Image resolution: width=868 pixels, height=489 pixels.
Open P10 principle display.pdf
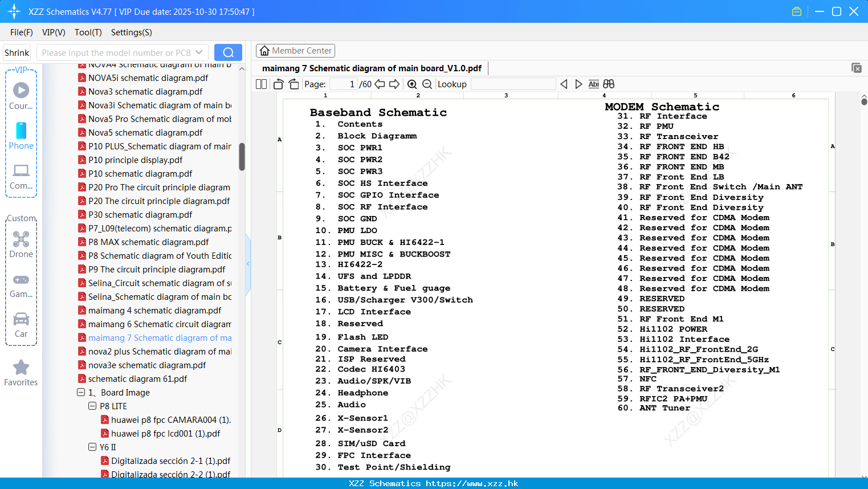(136, 160)
